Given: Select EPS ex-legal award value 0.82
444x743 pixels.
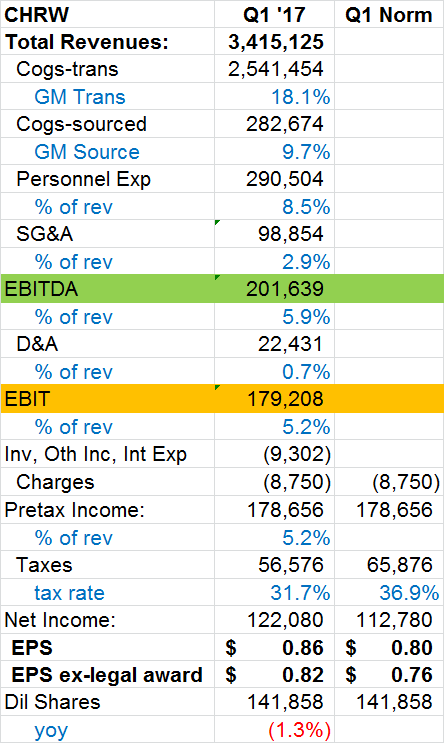Looking at the screenshot, I should click(x=303, y=675).
